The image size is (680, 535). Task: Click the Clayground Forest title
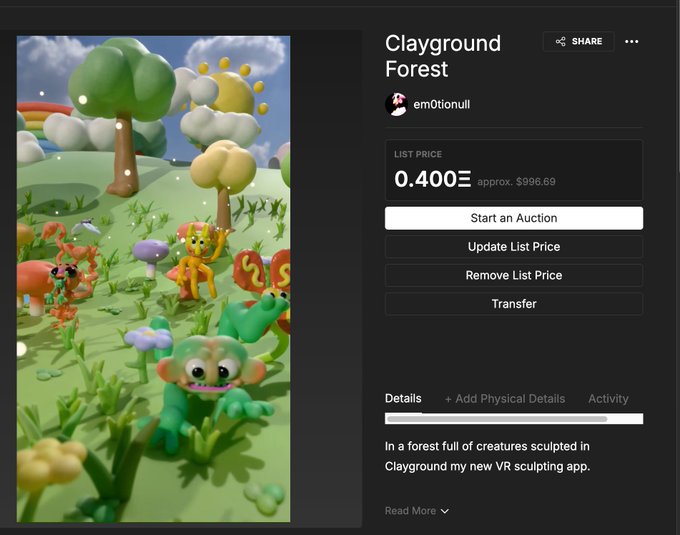click(x=443, y=56)
